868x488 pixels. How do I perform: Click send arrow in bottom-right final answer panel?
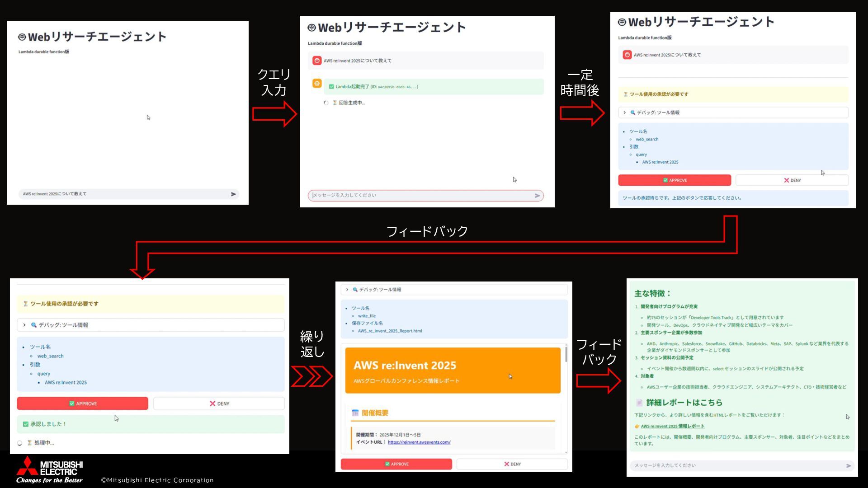point(848,465)
